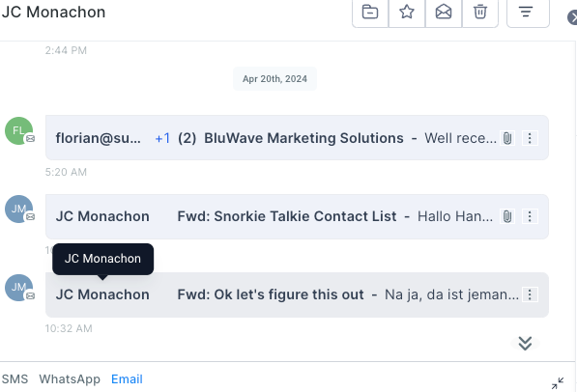The width and height of the screenshot is (577, 392).
Task: Open three-dot menu on Ok let's figure email
Action: coord(530,294)
